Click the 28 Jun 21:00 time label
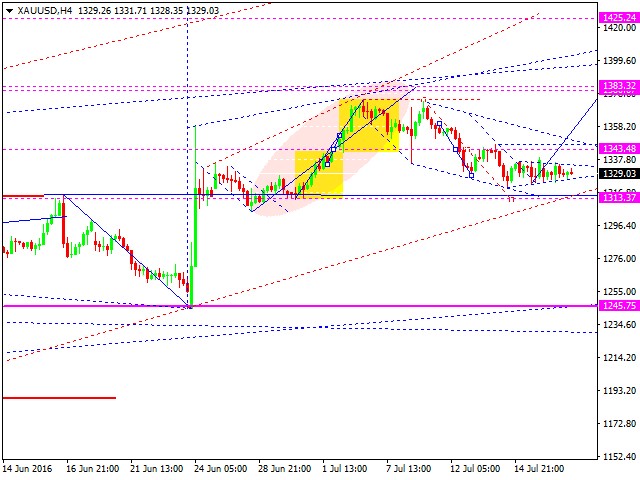The width and height of the screenshot is (640, 480). [284, 469]
